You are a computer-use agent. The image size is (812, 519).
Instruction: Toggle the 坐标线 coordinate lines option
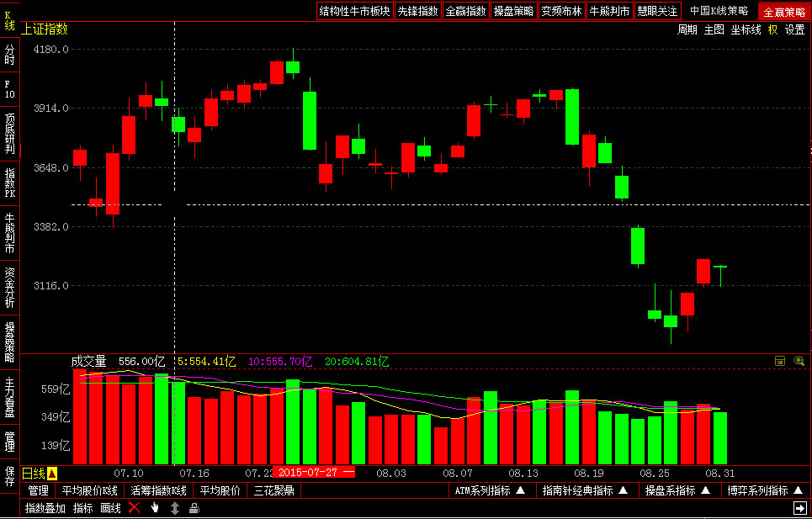746,29
